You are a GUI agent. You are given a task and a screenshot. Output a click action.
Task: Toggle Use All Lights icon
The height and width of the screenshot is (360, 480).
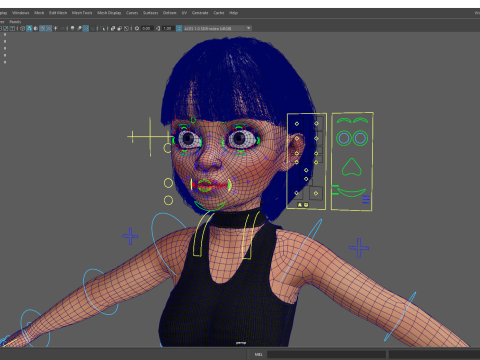[56, 28]
